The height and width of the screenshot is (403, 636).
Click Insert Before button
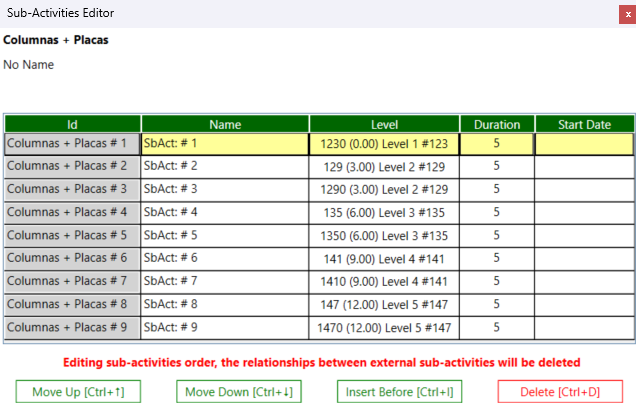pos(398,391)
